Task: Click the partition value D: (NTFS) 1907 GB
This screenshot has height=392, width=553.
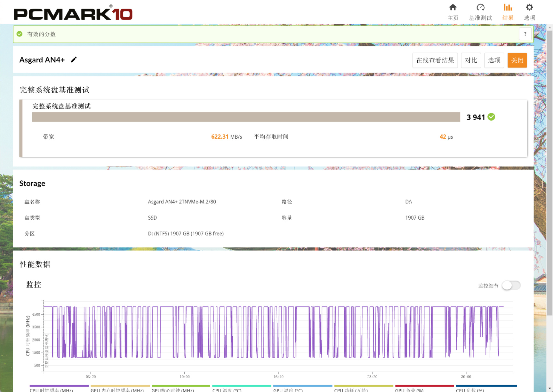Action: 186,234
